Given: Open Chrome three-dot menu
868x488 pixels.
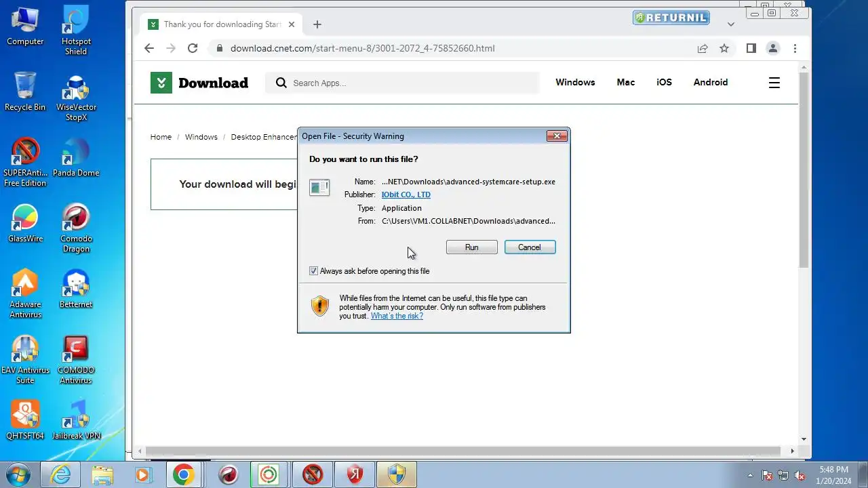Looking at the screenshot, I should click(795, 48).
